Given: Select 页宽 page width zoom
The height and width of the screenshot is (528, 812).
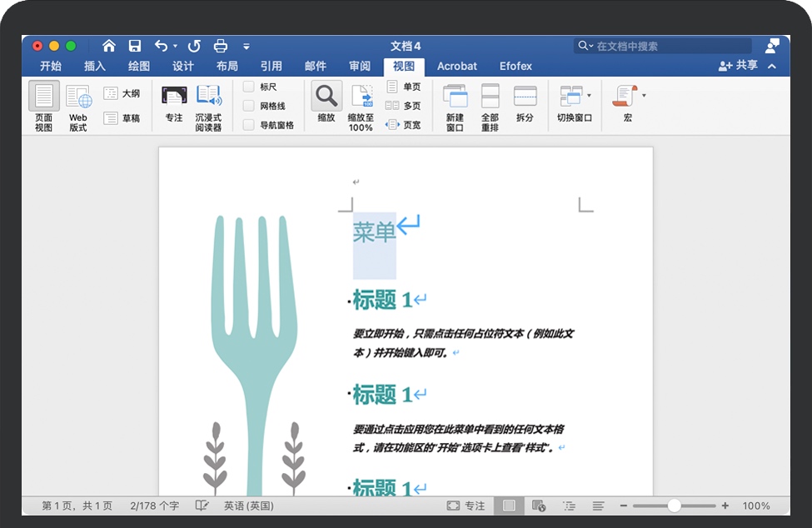Looking at the screenshot, I should click(403, 125).
